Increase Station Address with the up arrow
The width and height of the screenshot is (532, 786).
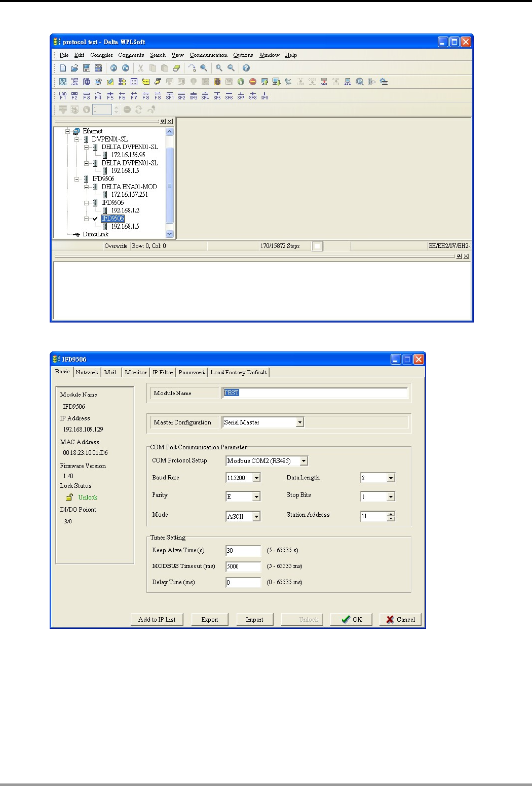point(391,514)
